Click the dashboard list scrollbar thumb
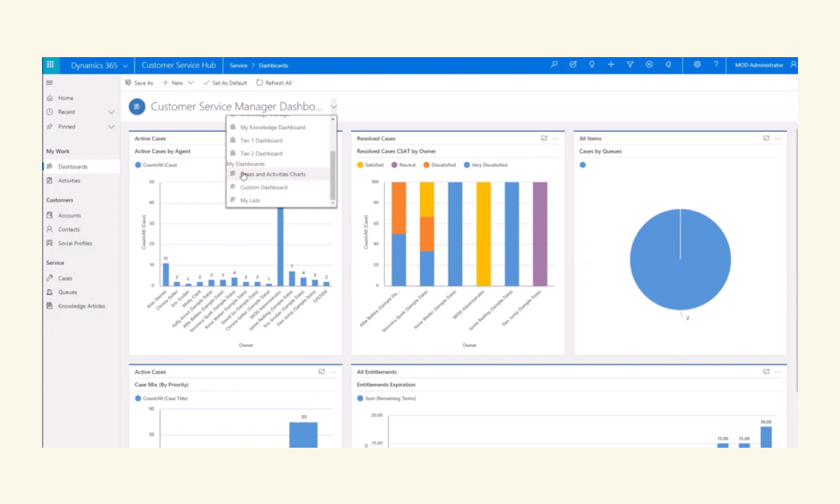Viewport: 840px width, 504px height. click(333, 176)
